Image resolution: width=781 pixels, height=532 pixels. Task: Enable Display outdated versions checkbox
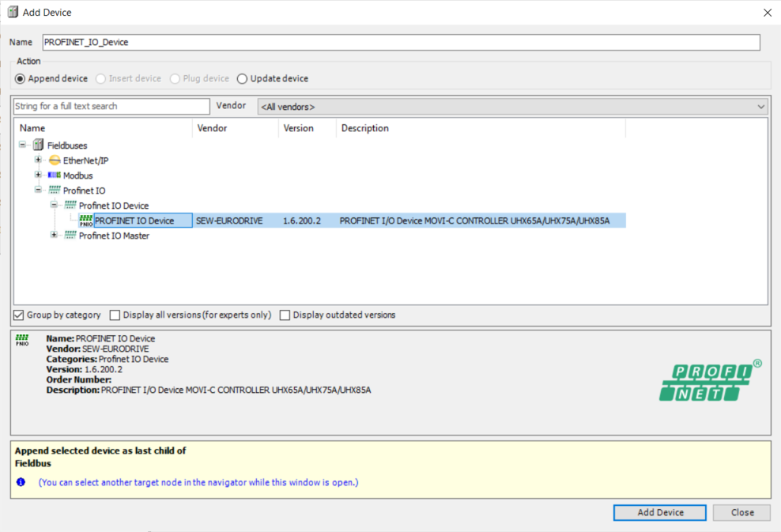click(x=285, y=315)
